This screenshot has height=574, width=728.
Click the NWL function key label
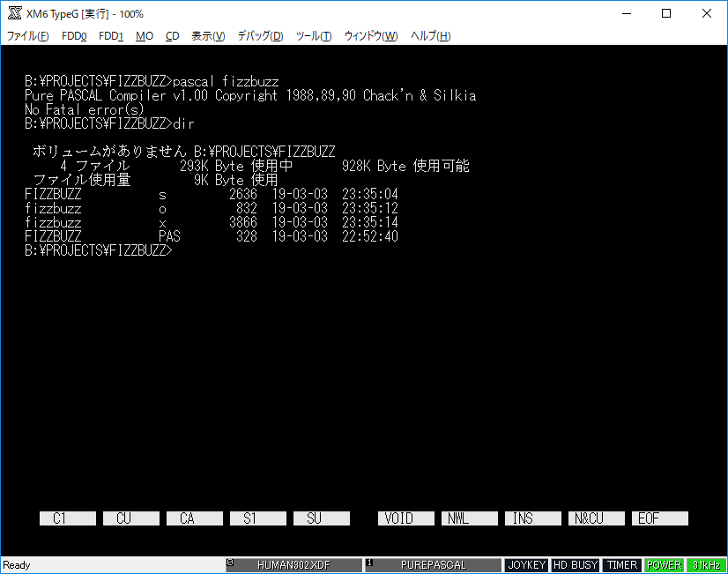(470, 518)
